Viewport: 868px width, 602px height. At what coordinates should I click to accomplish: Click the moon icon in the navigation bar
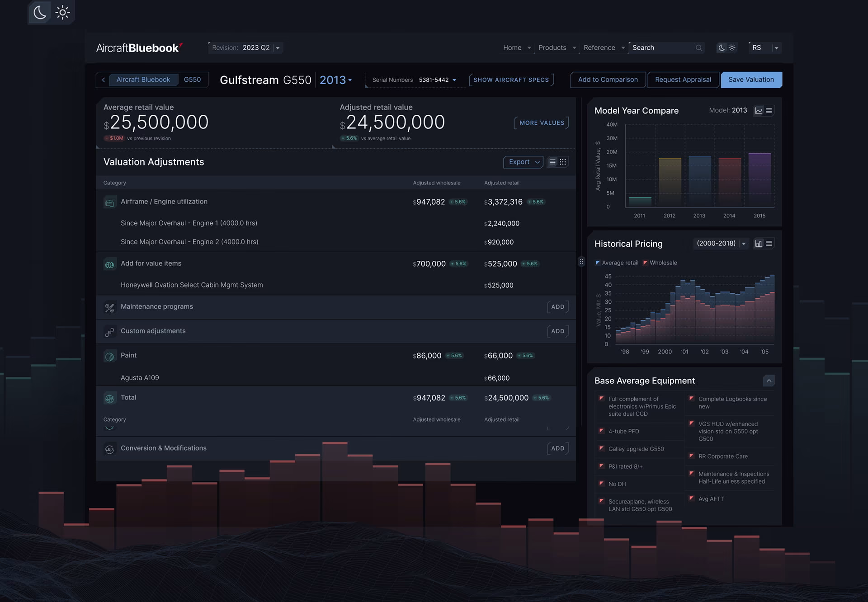click(x=722, y=47)
